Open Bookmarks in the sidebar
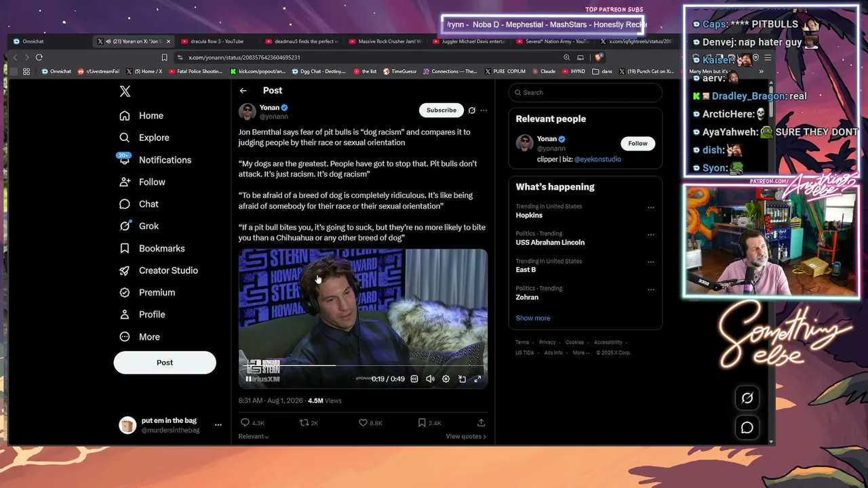This screenshot has width=868, height=488. coord(152,249)
